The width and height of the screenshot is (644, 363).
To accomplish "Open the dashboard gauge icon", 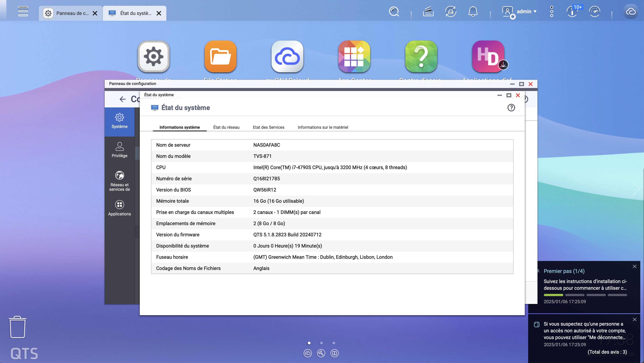I will tap(594, 12).
